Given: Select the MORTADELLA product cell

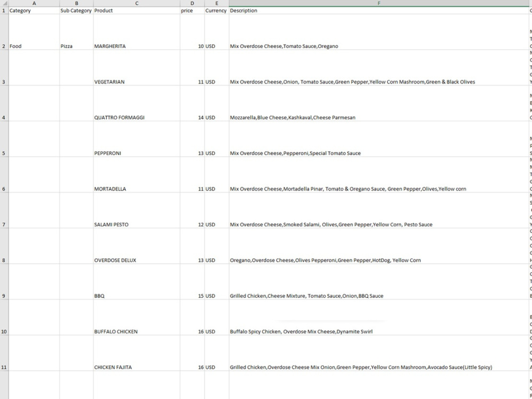Looking at the screenshot, I should (x=137, y=174).
